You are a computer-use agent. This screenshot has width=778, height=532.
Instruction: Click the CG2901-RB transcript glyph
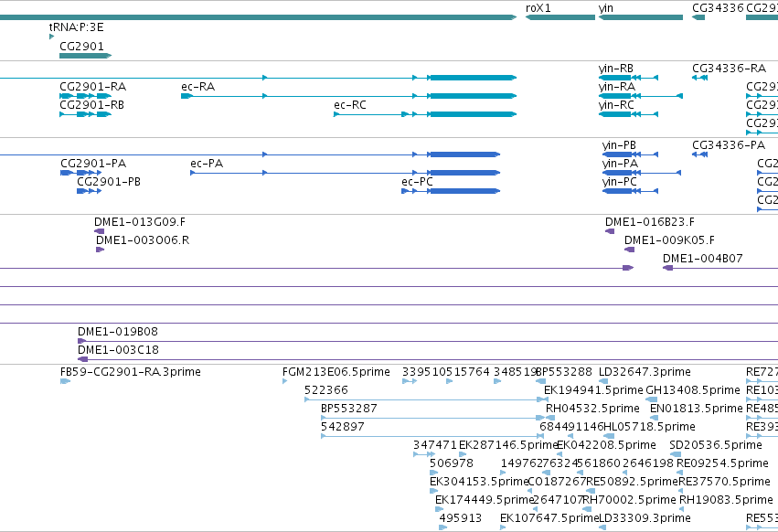pyautogui.click(x=85, y=114)
